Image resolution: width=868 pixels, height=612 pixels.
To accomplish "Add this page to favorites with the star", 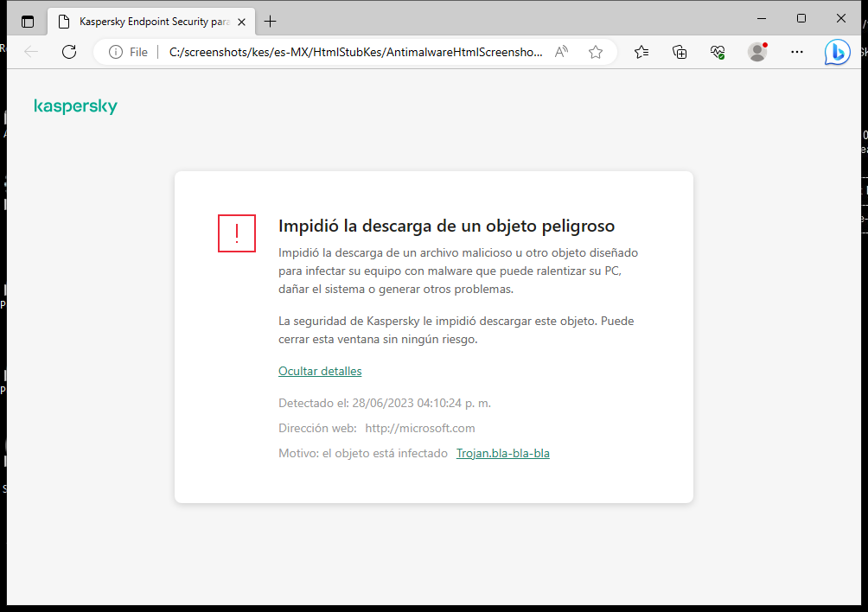I will point(595,52).
